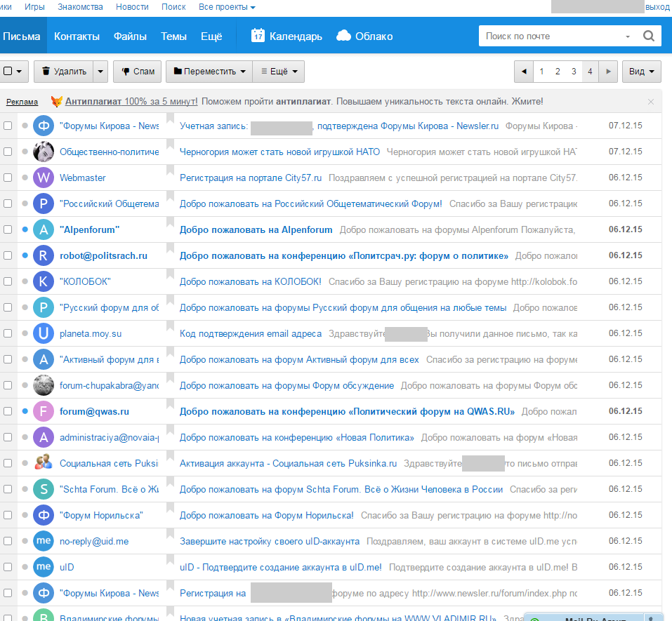Click the R avatar for robot@politsrach.ru
Viewport: 672px width, 621px height.
coord(44,255)
